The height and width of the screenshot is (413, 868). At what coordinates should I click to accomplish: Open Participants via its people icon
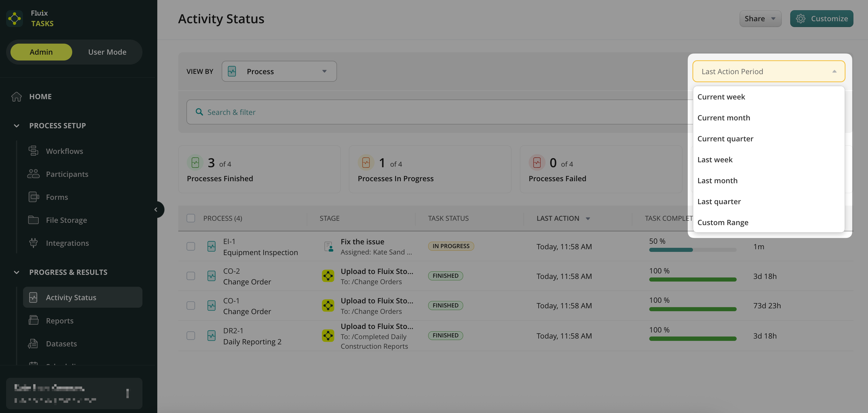click(x=33, y=174)
